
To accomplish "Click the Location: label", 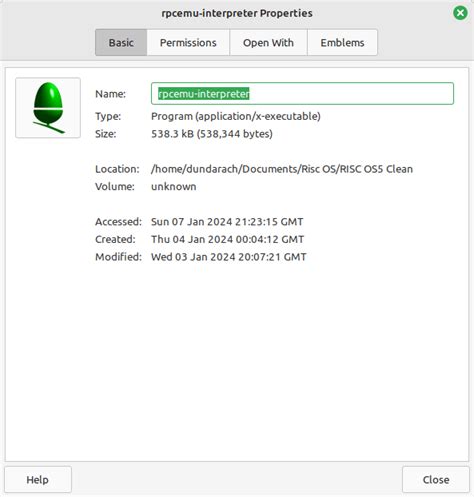I will coord(117,169).
